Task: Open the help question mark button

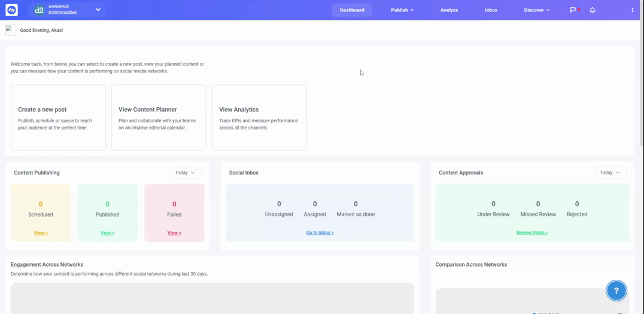Action: [616, 290]
